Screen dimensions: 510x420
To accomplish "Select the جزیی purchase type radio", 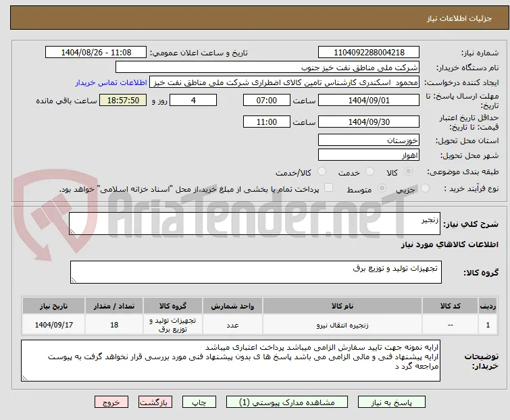I will [425, 188].
